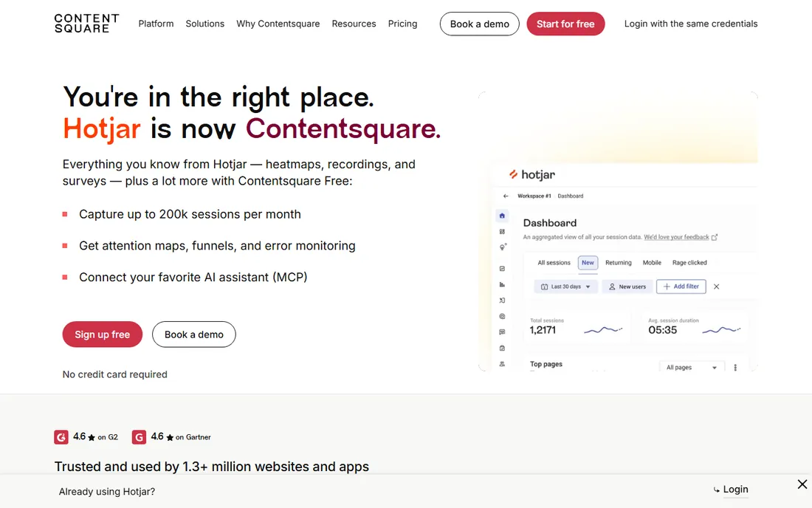Click the target icon in dashboard sidebar
Screen dimensions: 812x508
pos(502,317)
